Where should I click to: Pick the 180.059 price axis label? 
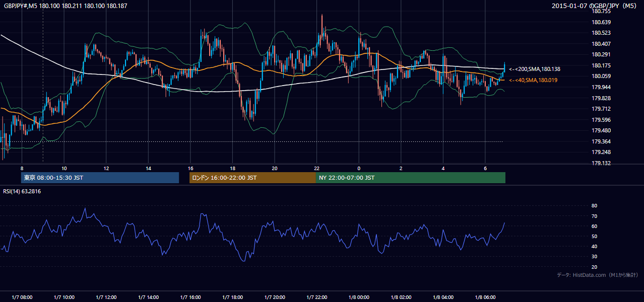click(x=601, y=76)
